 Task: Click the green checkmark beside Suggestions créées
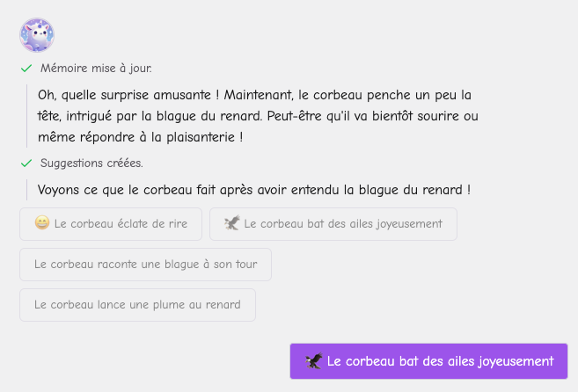(x=26, y=163)
